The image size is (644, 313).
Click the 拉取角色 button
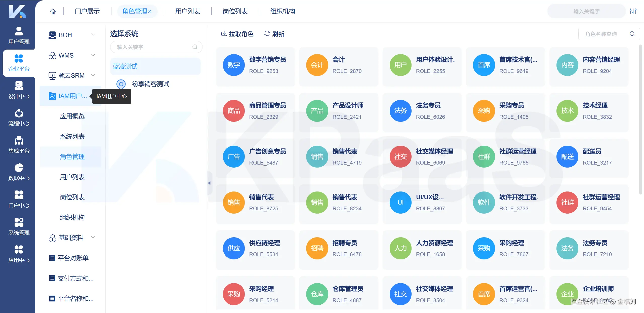tap(237, 34)
